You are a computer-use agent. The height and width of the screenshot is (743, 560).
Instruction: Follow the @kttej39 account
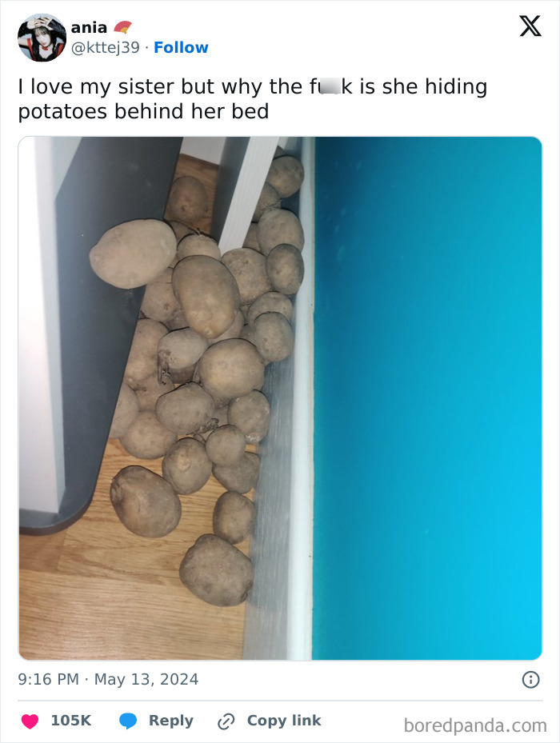coord(181,47)
